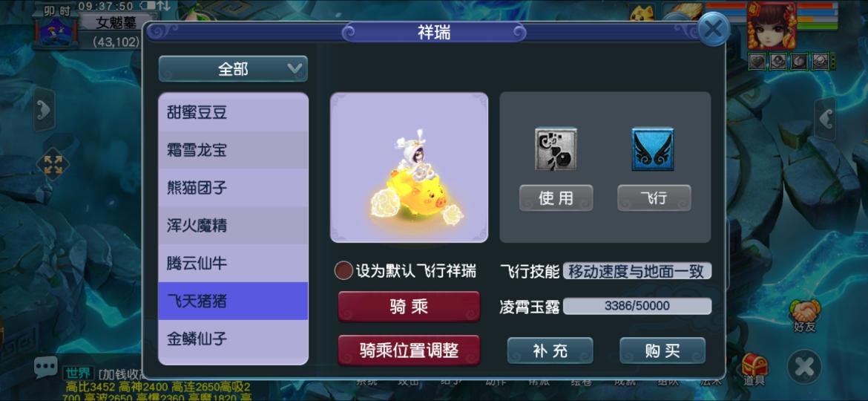
Task: Expand the 全部 category dropdown
Action: [233, 68]
